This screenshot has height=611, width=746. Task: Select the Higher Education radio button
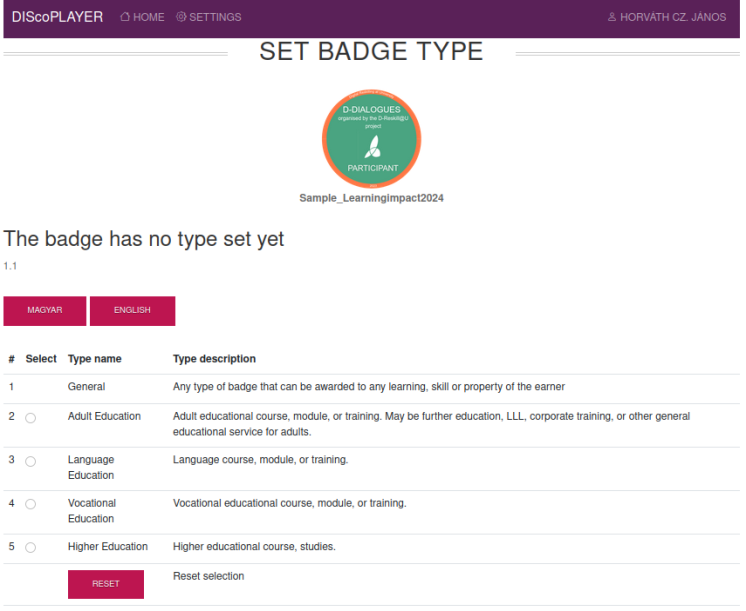(x=30, y=547)
